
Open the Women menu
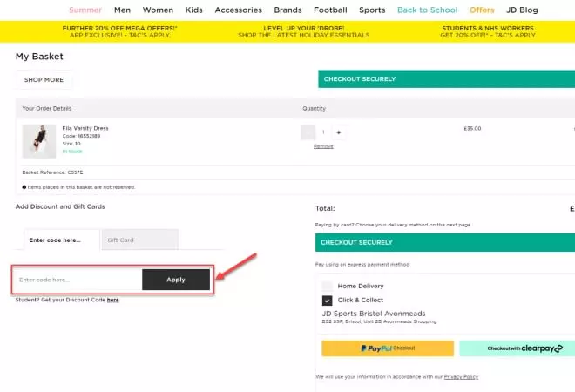click(158, 10)
